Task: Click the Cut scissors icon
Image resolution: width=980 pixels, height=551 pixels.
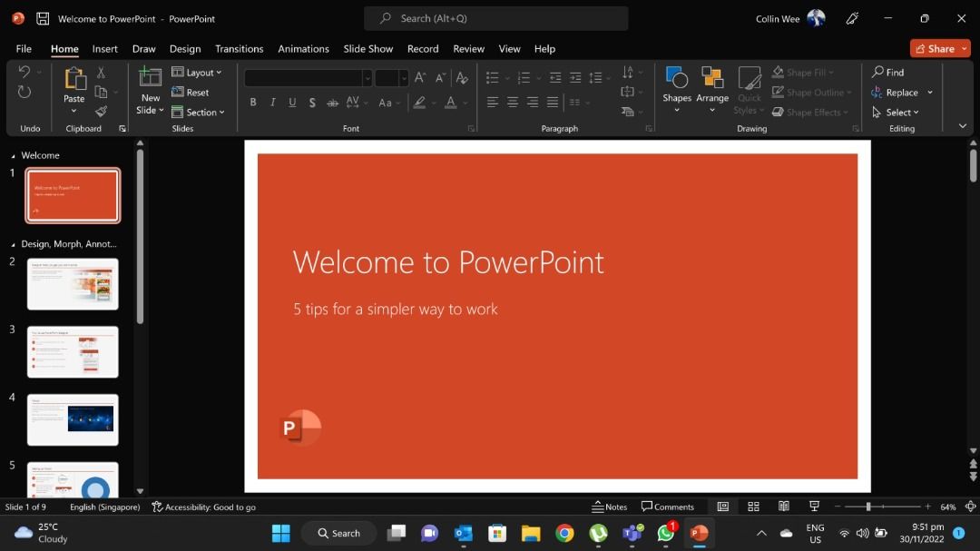Action: click(x=101, y=72)
